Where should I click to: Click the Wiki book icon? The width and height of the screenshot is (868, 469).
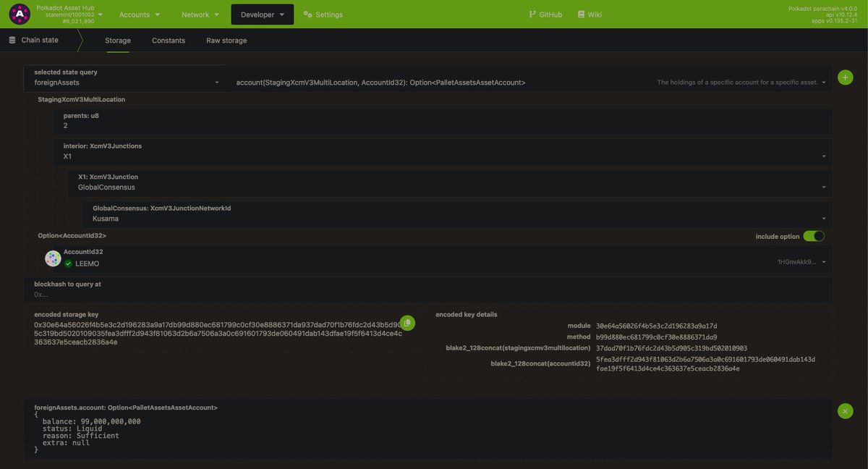(580, 14)
